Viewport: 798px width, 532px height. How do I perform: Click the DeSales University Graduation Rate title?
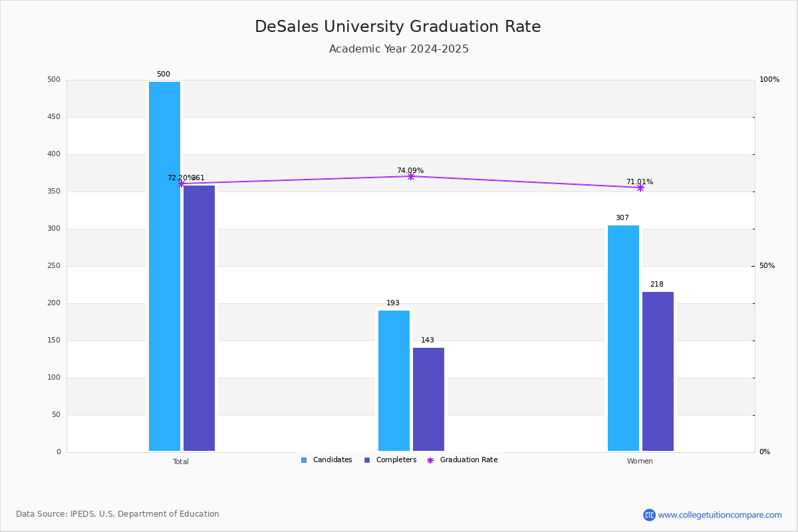[x=398, y=27]
